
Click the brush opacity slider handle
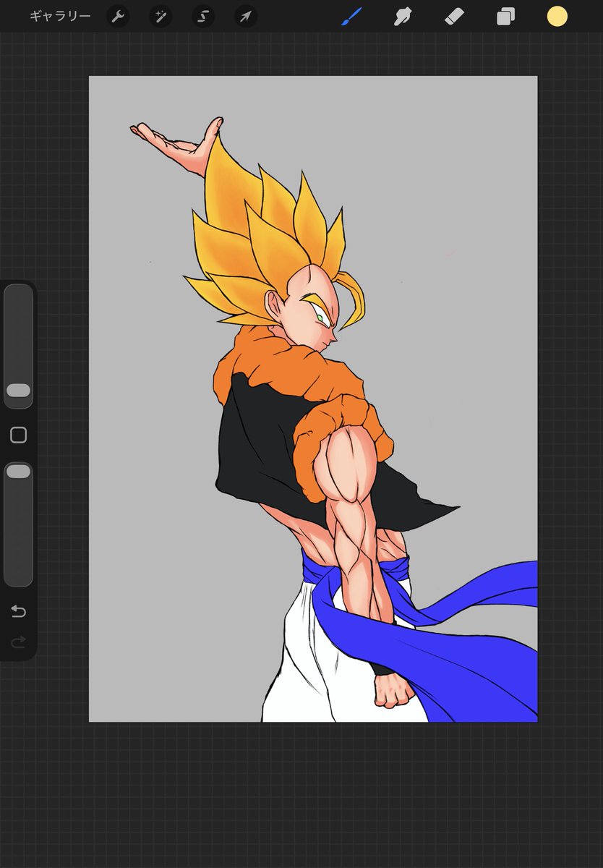click(18, 472)
